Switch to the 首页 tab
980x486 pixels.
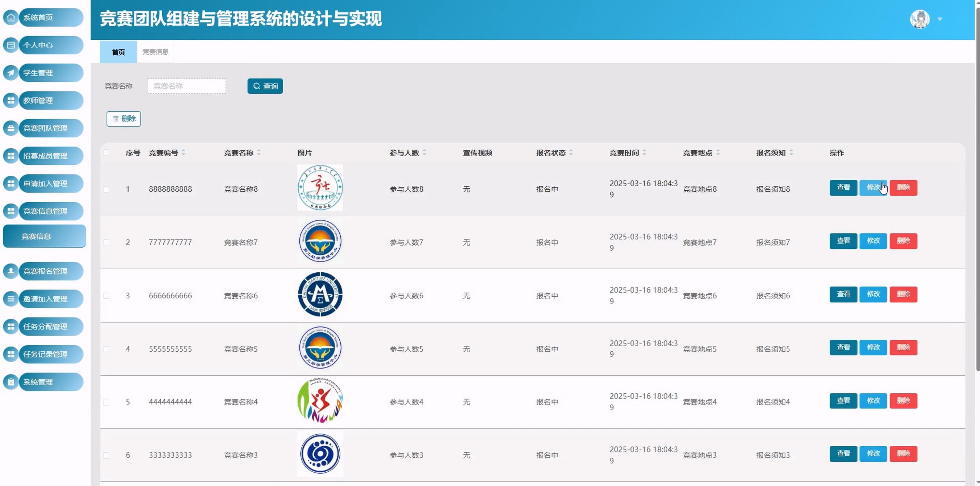[x=118, y=52]
